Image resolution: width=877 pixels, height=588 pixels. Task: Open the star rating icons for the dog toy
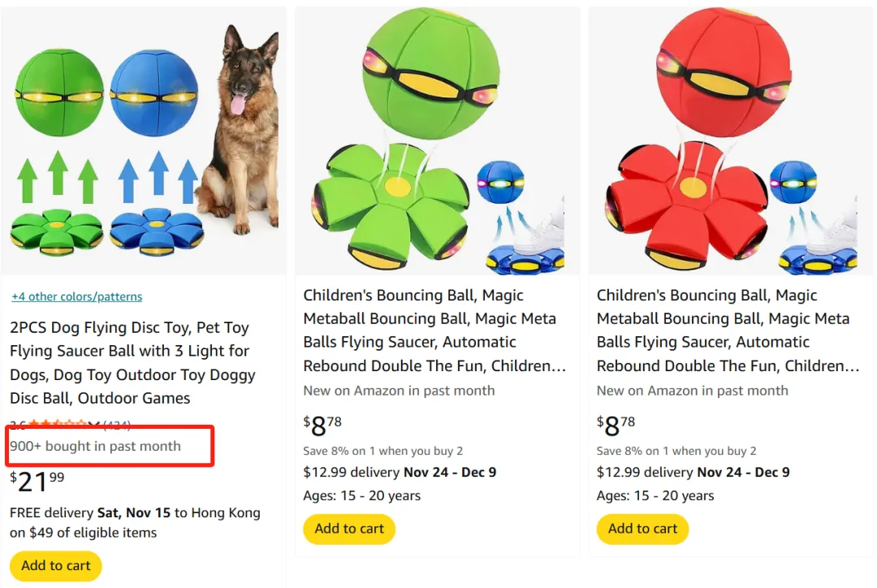tap(57, 424)
